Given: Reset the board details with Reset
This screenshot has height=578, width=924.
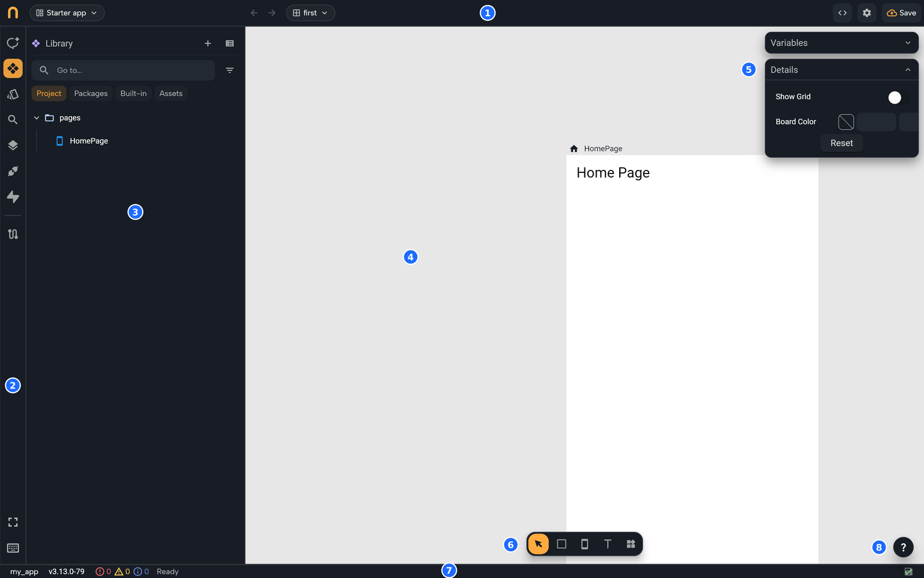Looking at the screenshot, I should pyautogui.click(x=841, y=143).
